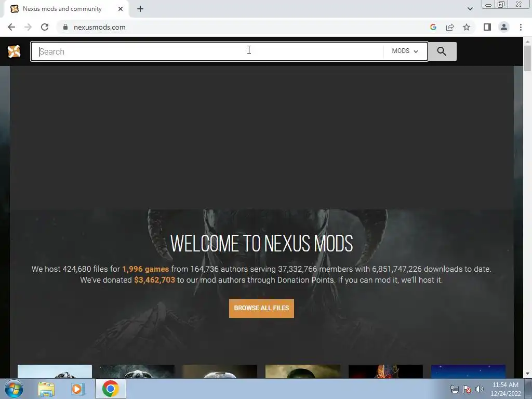The image size is (532, 399).
Task: Focus the Search input field
Action: point(208,51)
